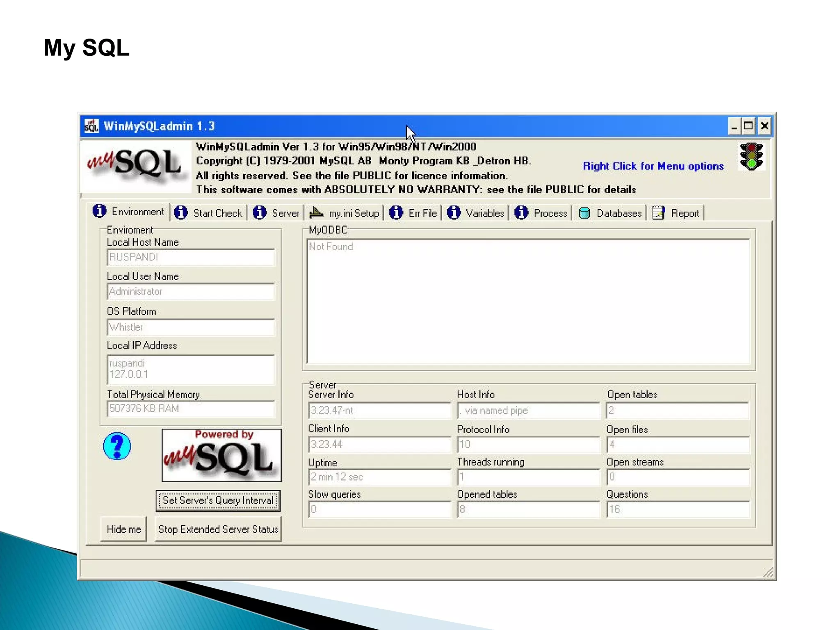Click the WinMySQLadmin 1.3 title text
This screenshot has width=840, height=630.
tap(159, 126)
